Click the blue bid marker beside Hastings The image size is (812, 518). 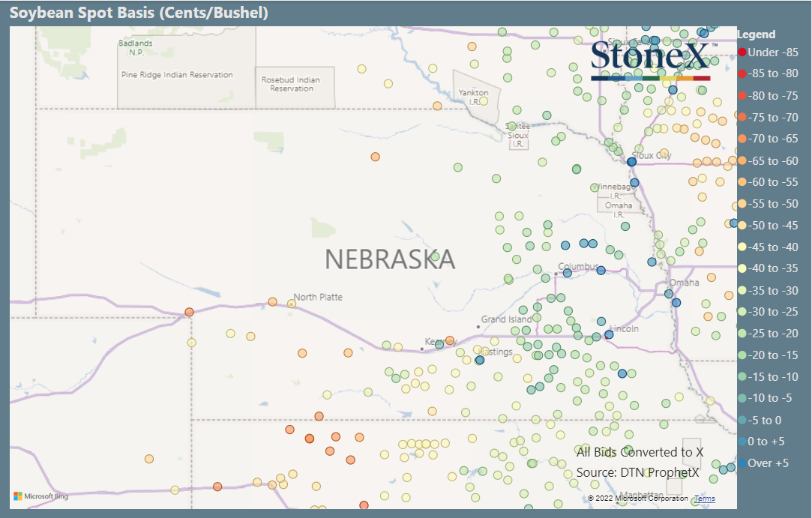(480, 360)
